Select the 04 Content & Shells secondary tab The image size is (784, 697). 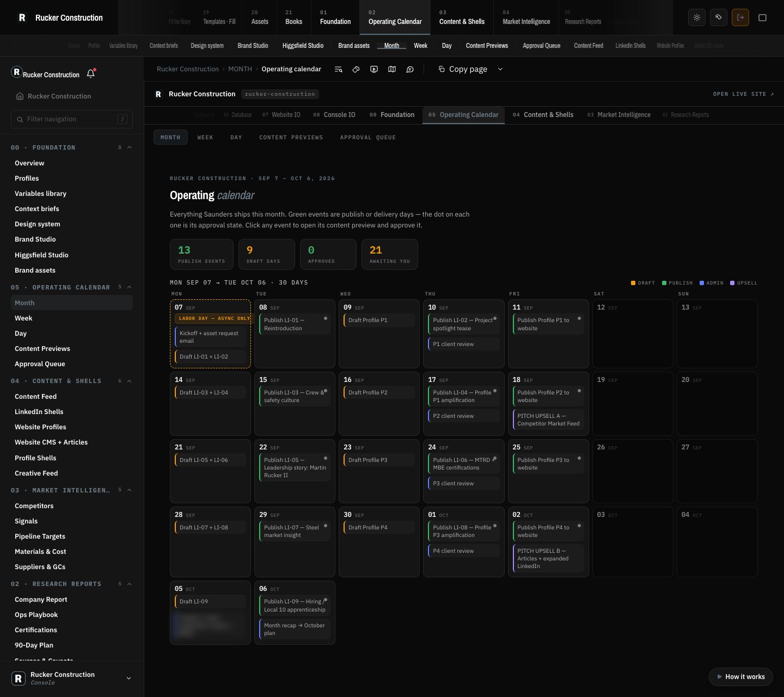[543, 115]
